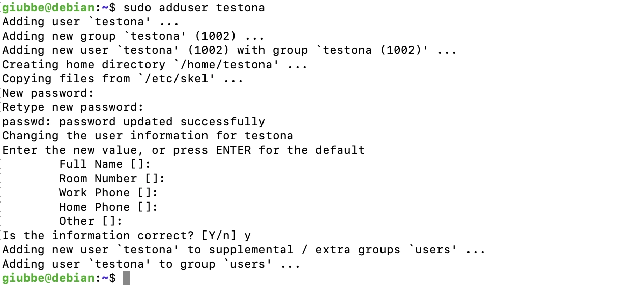
Task: Click the 'sudo adduser testona' command text
Action: point(194,8)
